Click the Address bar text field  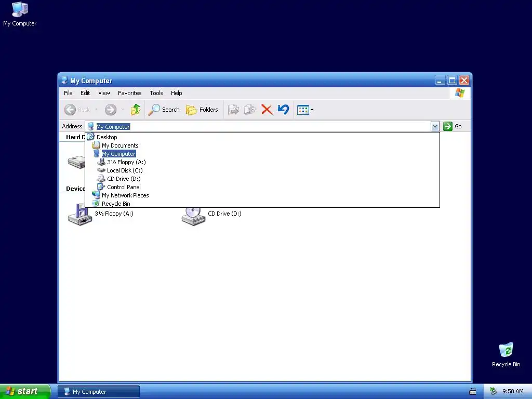pos(258,126)
